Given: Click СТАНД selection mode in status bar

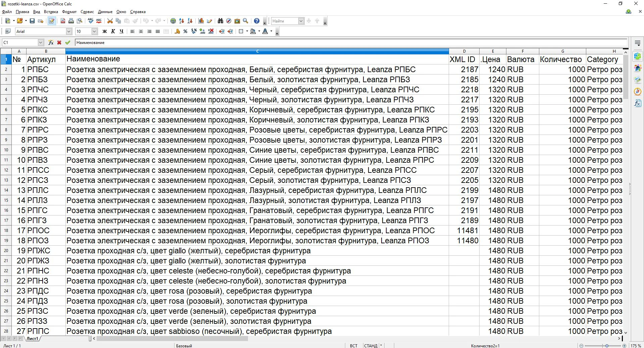Looking at the screenshot, I should click(370, 345).
